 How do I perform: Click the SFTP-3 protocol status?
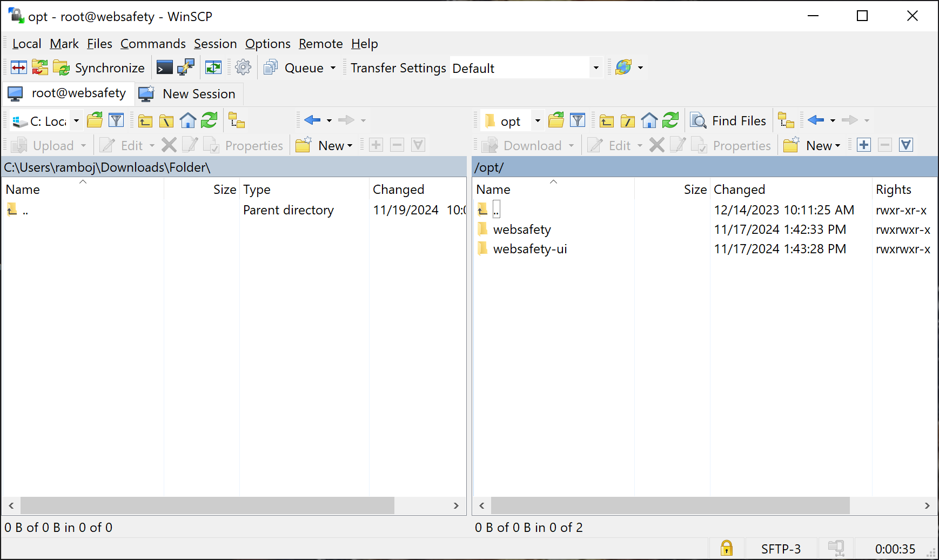781,549
